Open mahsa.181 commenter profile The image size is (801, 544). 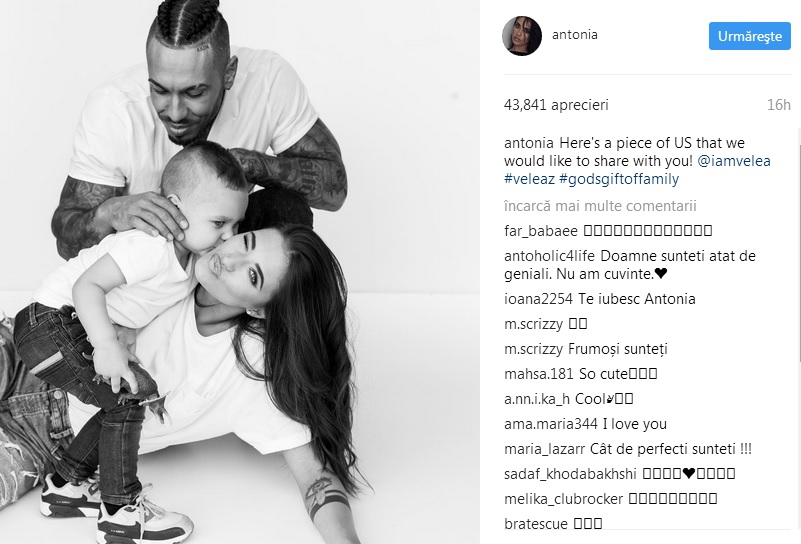(539, 374)
